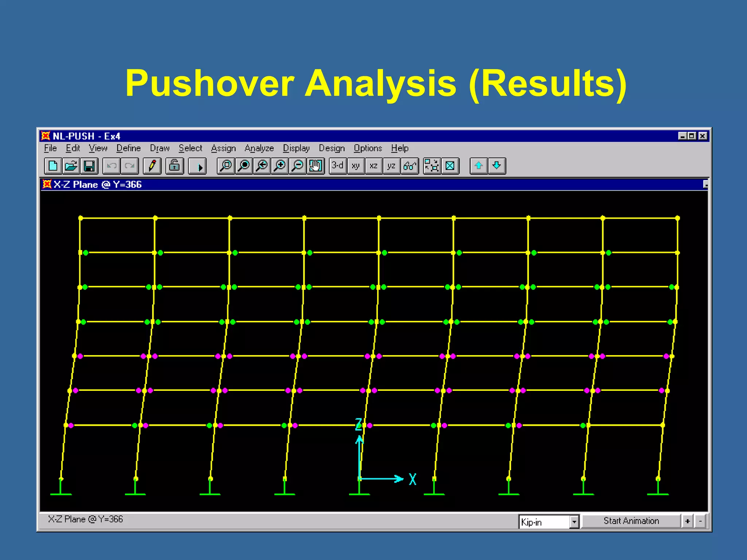Open the Design menu
747x560 pixels.
coord(332,148)
